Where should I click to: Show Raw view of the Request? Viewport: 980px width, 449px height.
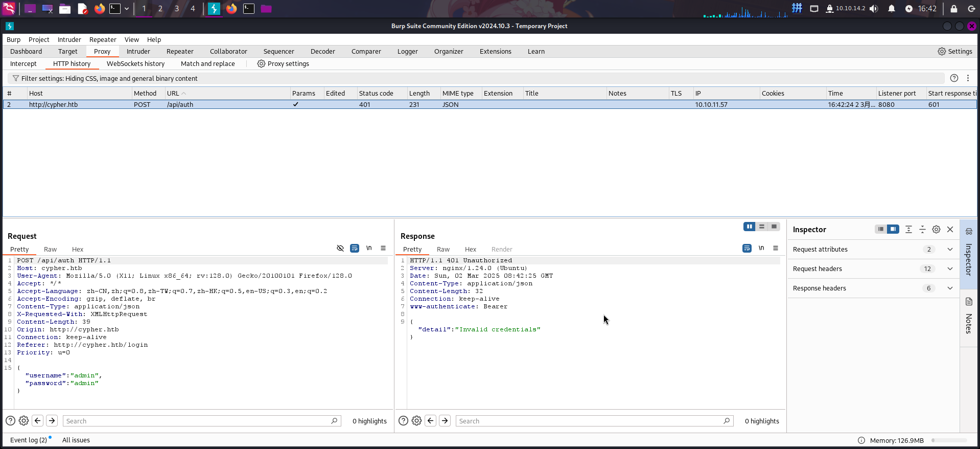[x=50, y=250]
